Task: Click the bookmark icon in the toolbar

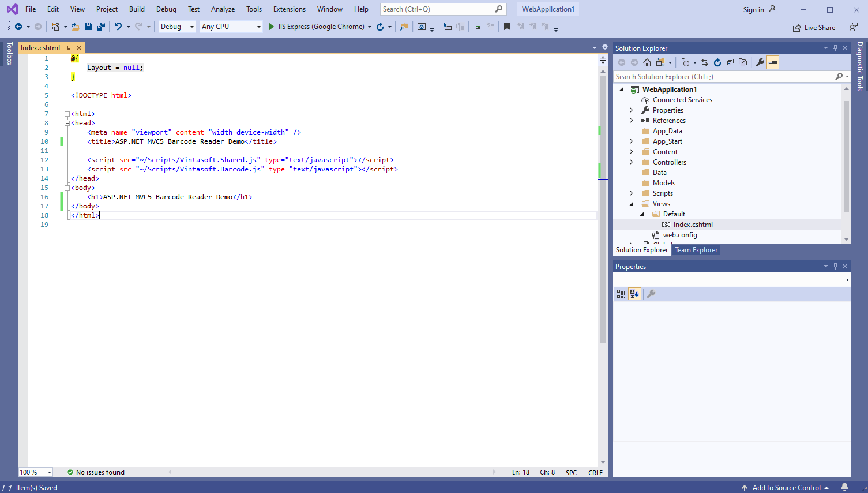Action: pos(507,27)
